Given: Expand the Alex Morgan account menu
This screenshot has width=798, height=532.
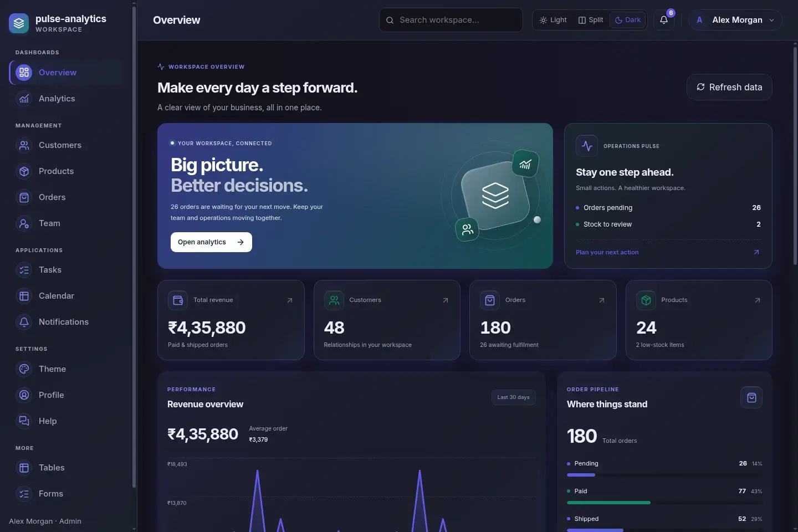Looking at the screenshot, I should (x=735, y=20).
